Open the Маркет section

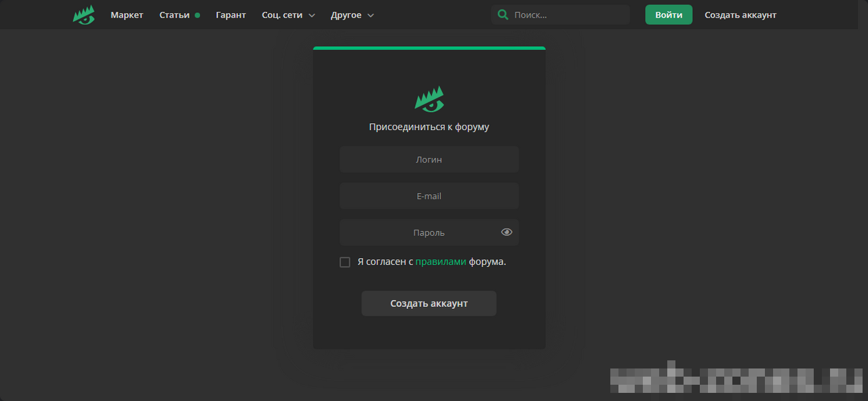[x=127, y=15]
